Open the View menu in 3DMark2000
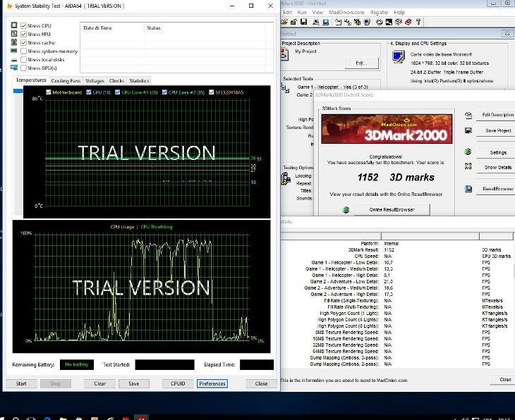515x420 pixels. (x=317, y=12)
